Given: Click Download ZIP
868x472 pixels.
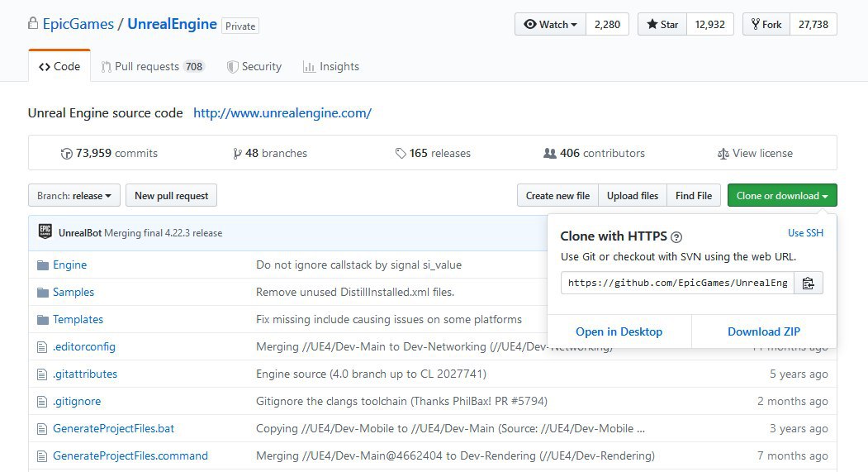Looking at the screenshot, I should click(764, 331).
